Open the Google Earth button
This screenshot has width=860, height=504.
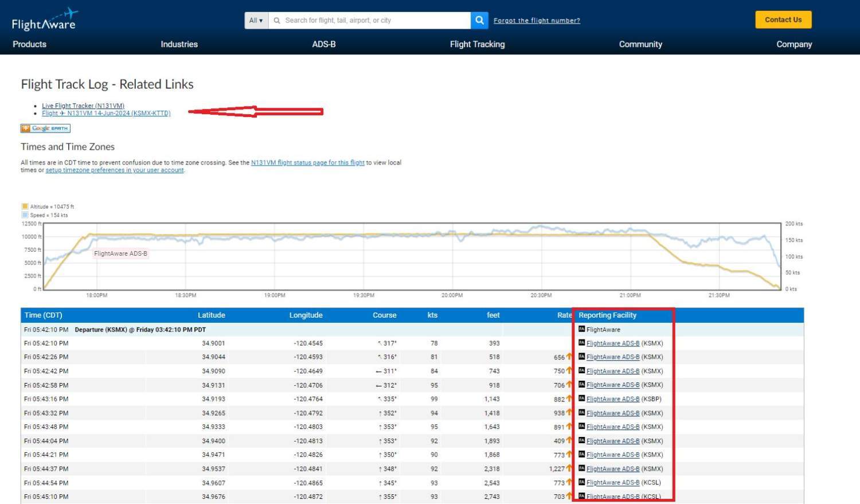coord(45,128)
